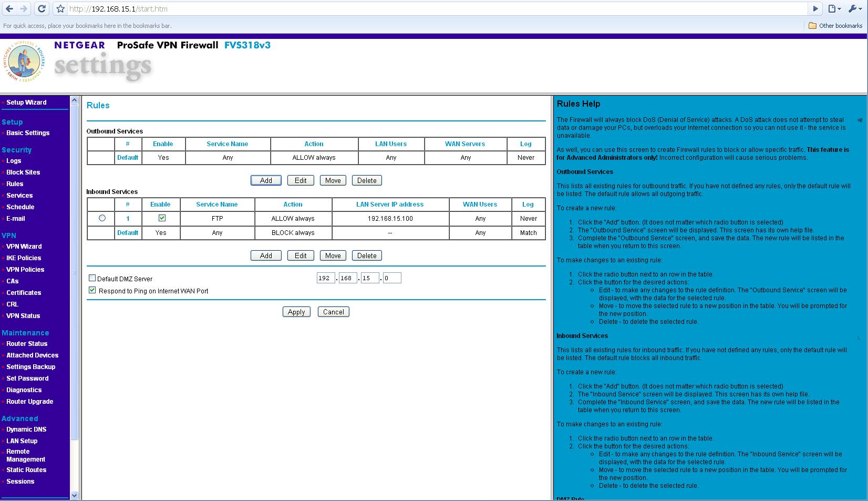Delete the selected outbound rule
The image size is (868, 501).
(367, 180)
